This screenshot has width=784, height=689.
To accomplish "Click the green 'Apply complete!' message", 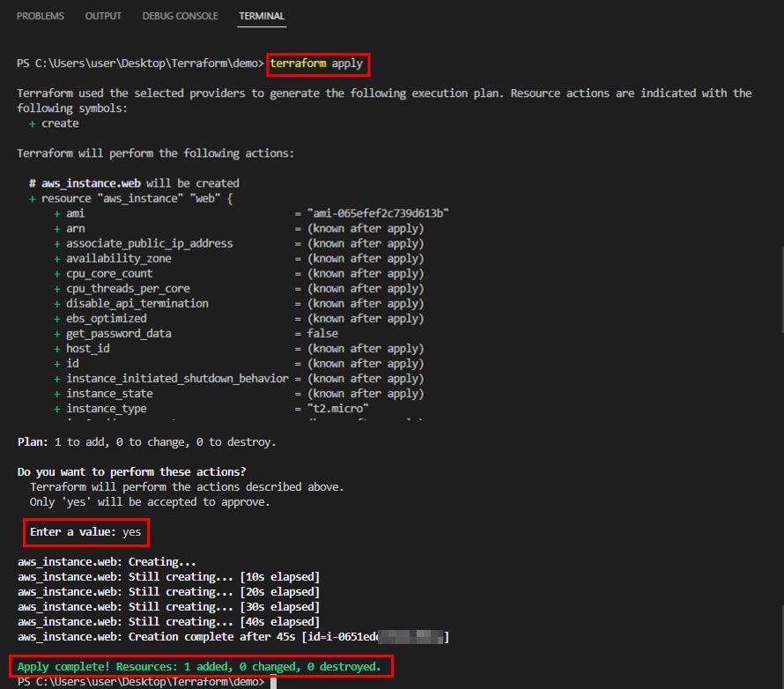I will tap(199, 666).
